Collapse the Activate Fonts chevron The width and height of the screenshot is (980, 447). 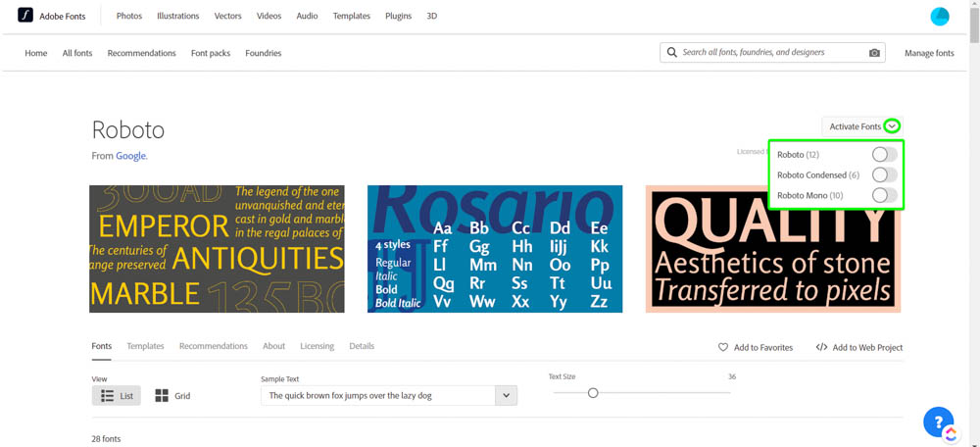[892, 126]
